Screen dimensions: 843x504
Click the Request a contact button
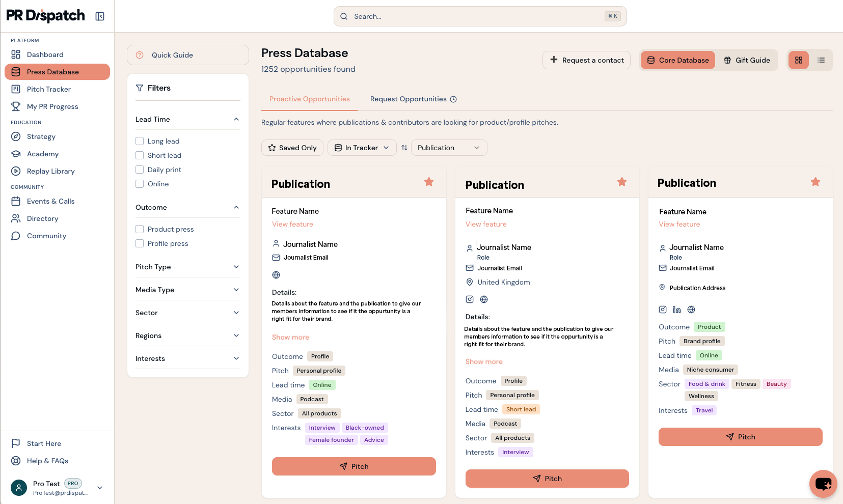tap(586, 60)
